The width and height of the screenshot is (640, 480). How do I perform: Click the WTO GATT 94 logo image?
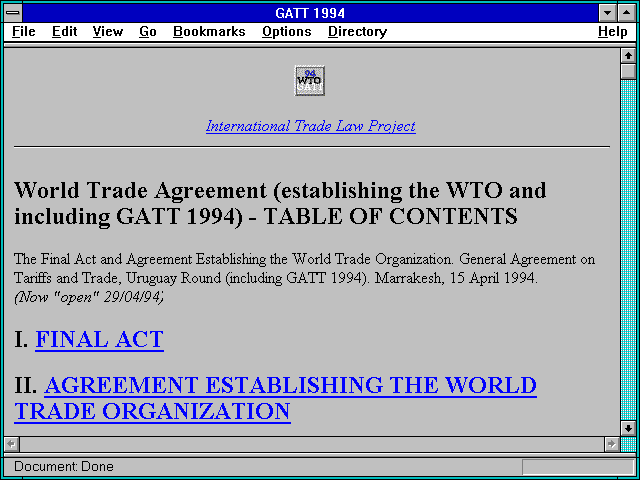[310, 81]
